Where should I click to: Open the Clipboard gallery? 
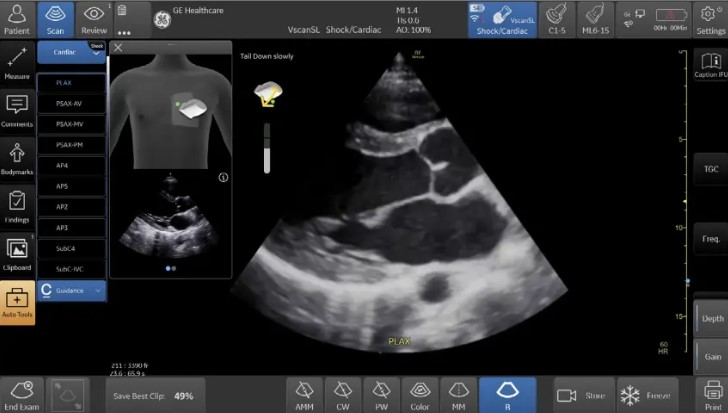point(17,253)
